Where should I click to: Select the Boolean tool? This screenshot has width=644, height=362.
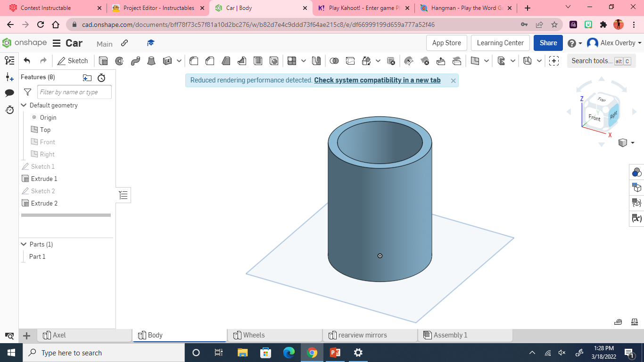334,60
